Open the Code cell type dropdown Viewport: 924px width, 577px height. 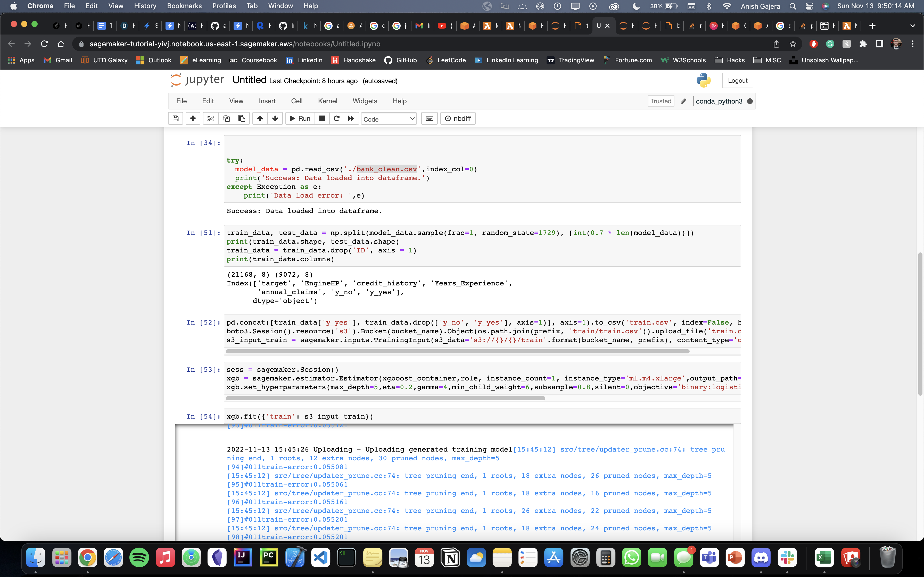click(x=389, y=119)
